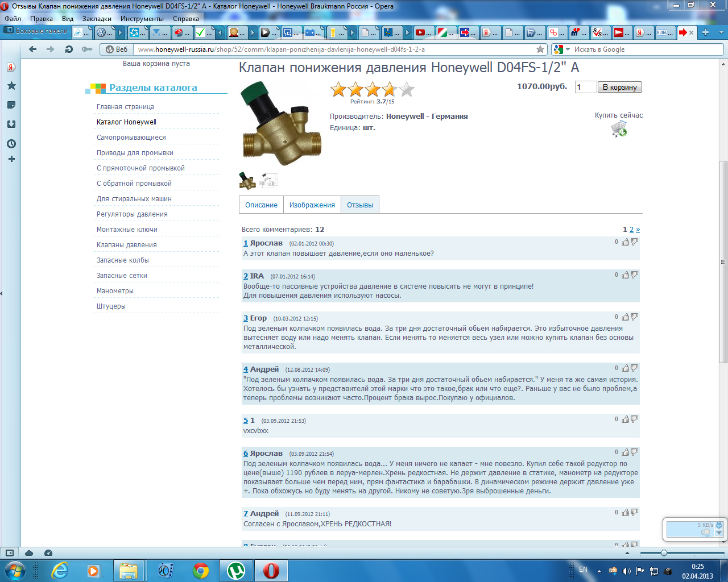Image resolution: width=728 pixels, height=582 pixels.
Task: Click the В корзину button
Action: pyautogui.click(x=619, y=87)
